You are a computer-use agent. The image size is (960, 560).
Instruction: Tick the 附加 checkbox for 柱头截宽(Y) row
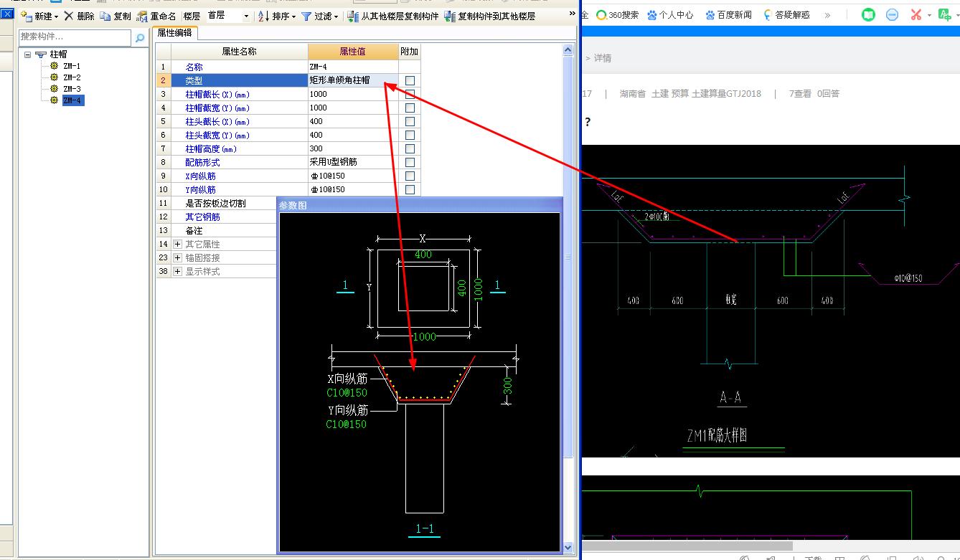tap(410, 135)
